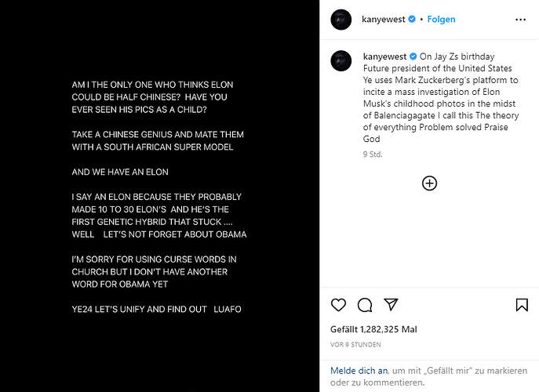Click the Folgen follow button
The image size is (539, 392).
point(441,20)
